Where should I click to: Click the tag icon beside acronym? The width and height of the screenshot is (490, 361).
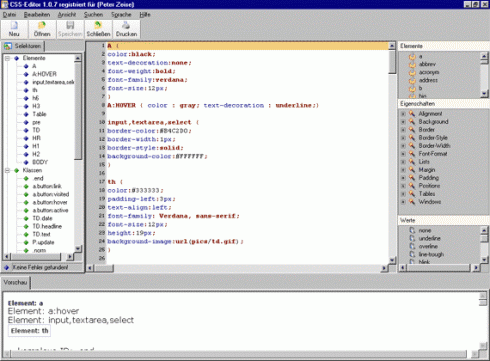[412, 72]
